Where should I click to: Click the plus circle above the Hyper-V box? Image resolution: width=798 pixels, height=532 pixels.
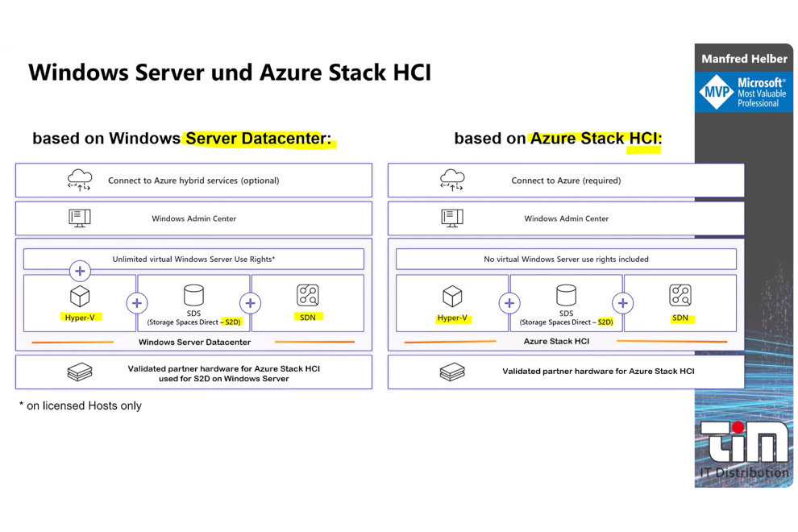click(x=80, y=271)
